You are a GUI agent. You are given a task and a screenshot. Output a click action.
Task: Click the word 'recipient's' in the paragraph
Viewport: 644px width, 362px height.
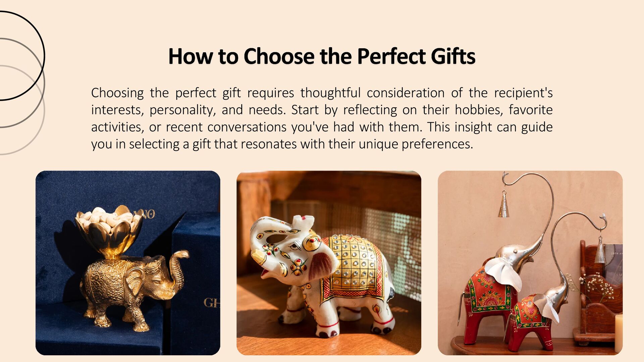pyautogui.click(x=523, y=93)
